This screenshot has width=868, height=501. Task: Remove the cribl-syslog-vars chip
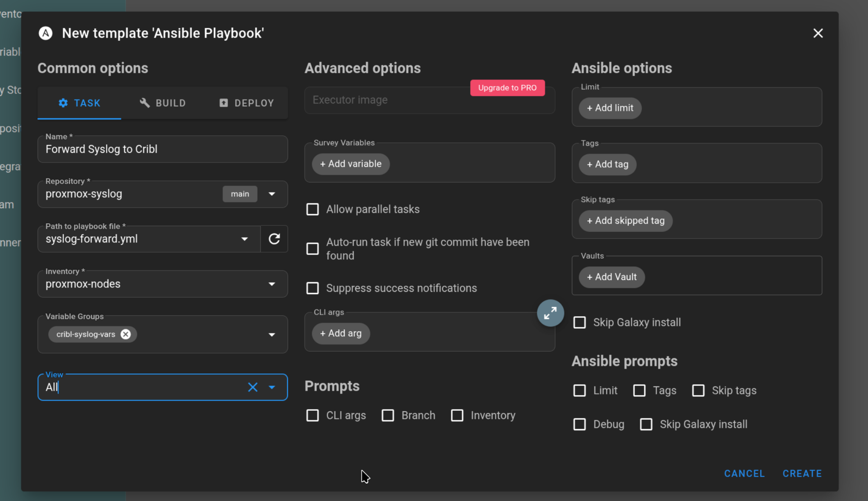[126, 334]
